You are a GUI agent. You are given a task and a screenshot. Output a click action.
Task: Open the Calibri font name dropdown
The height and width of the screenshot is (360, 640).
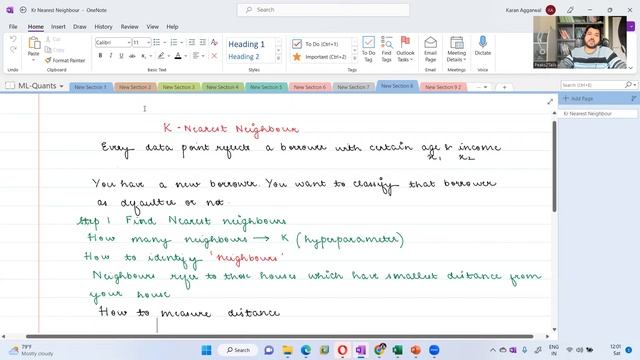point(129,42)
